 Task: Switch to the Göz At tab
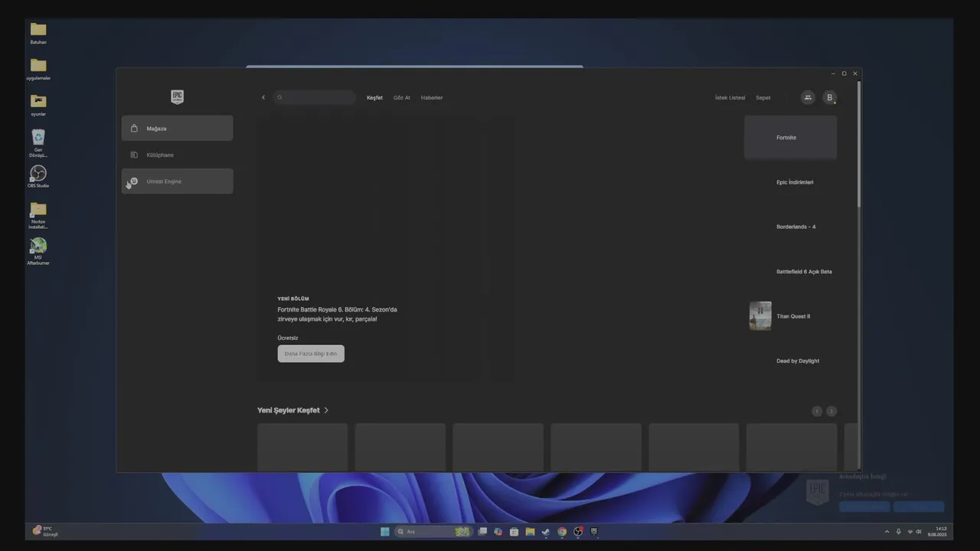(402, 98)
